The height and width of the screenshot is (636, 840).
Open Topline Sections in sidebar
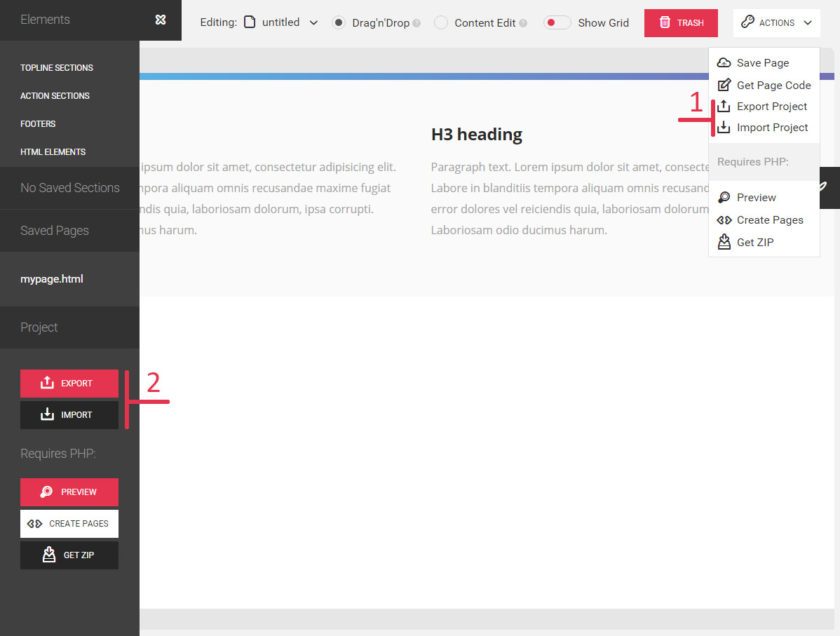click(x=57, y=68)
